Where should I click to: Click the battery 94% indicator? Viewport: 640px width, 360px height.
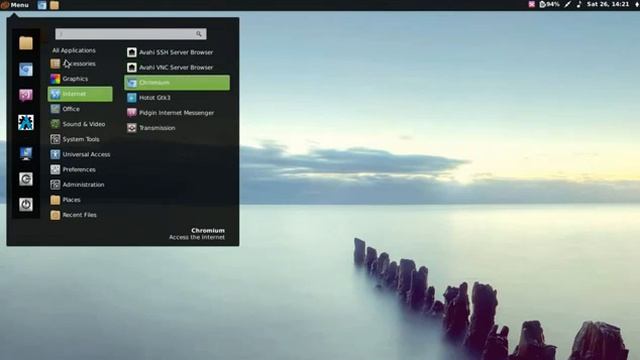point(549,4)
